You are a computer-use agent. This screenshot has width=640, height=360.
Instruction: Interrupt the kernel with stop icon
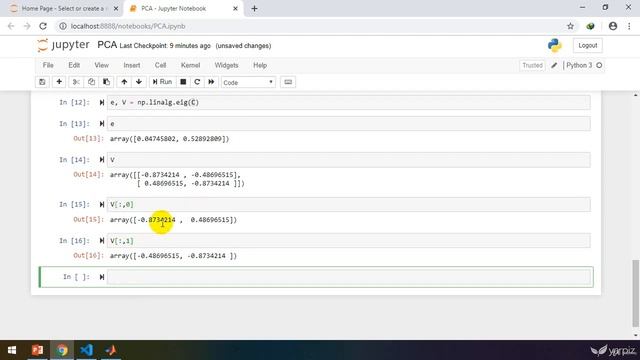[183, 82]
